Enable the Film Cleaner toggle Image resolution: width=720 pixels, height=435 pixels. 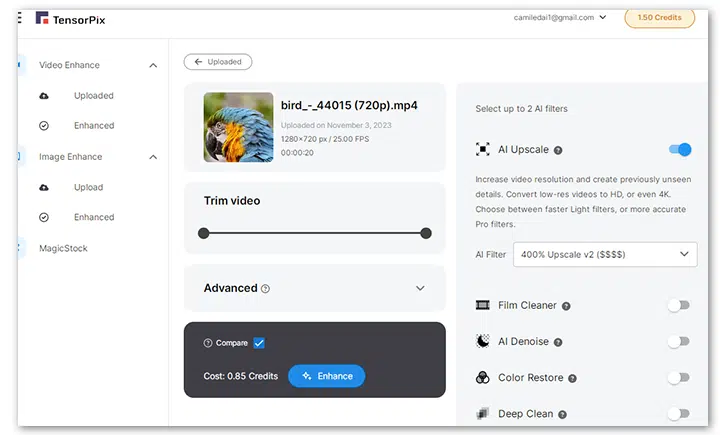coord(679,305)
